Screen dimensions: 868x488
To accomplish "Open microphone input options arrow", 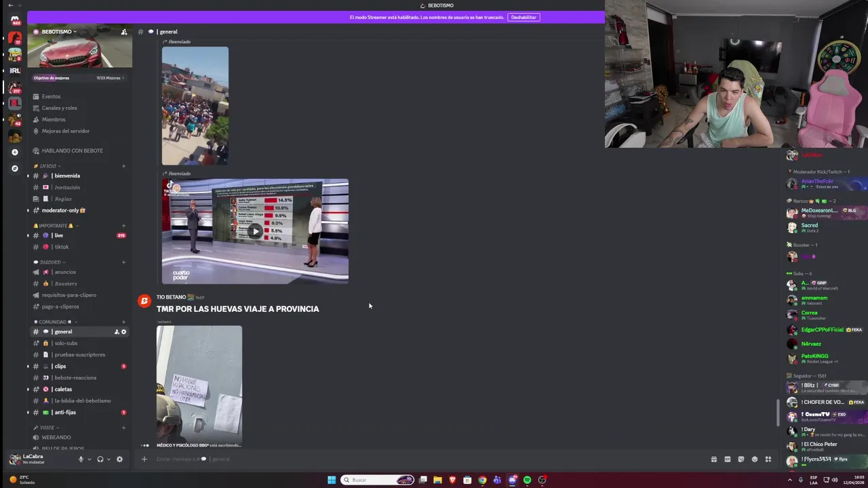I will [89, 460].
